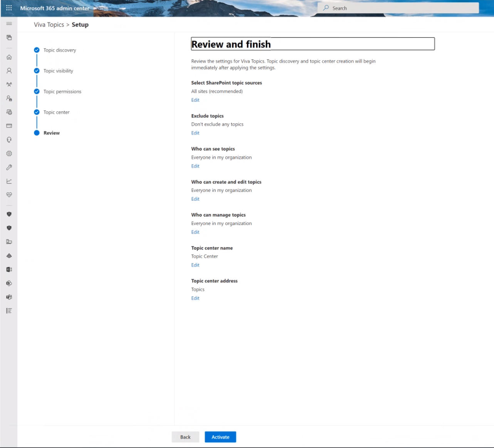The width and height of the screenshot is (494, 448).
Task: Open the Users icon in the sidebar
Action: pos(9,71)
